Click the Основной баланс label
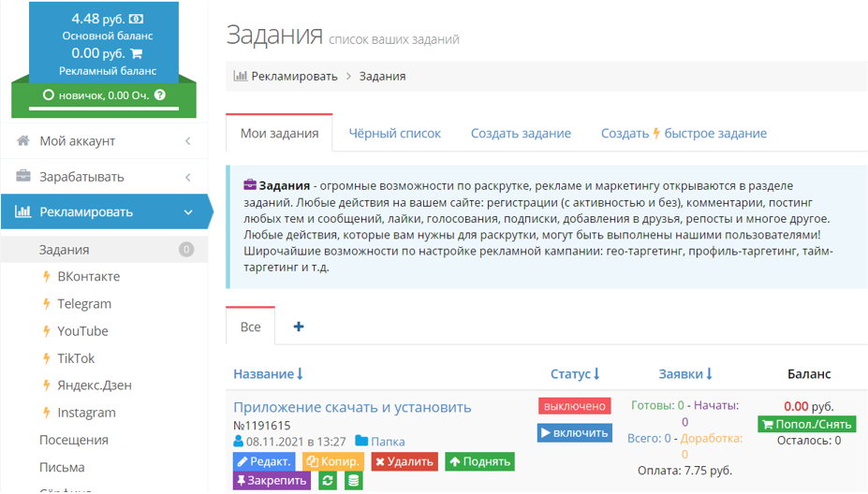The width and height of the screenshot is (868, 494). tap(108, 36)
